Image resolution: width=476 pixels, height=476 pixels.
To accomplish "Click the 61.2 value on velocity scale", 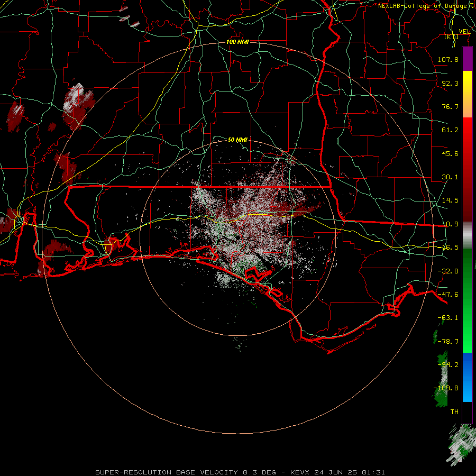I will pos(450,130).
